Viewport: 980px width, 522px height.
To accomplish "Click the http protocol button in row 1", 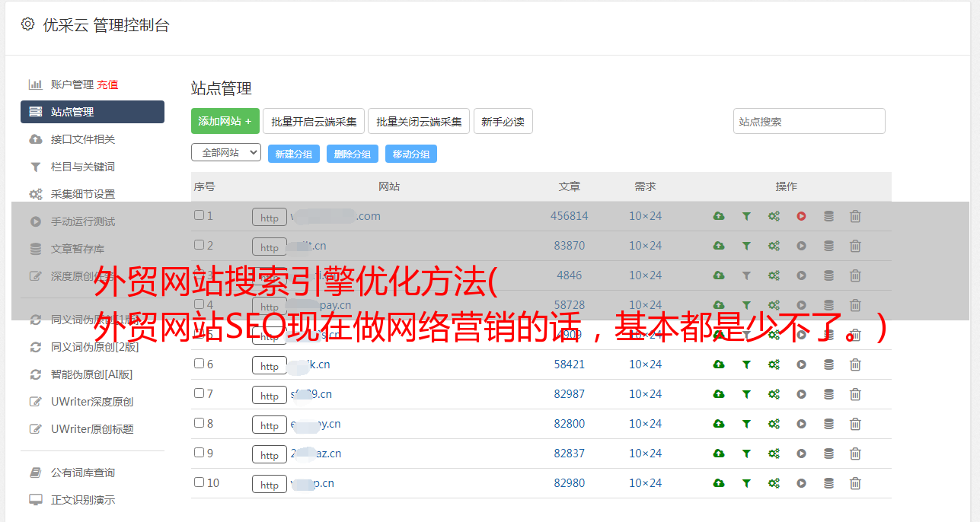I will click(270, 217).
